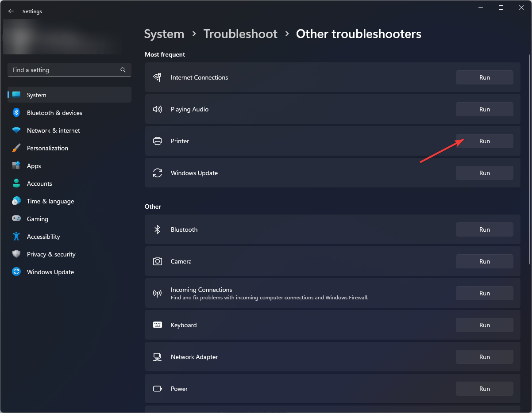This screenshot has width=532, height=413.
Task: Run the Incoming Connections troubleshooter
Action: point(485,293)
